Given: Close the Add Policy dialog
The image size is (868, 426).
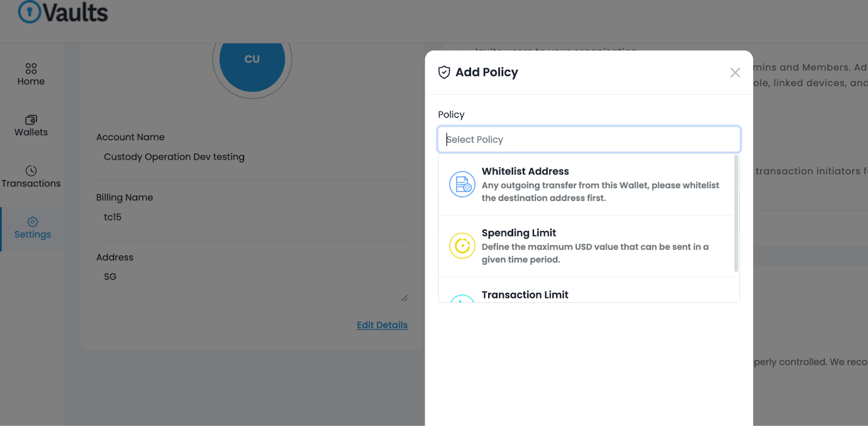Looking at the screenshot, I should (735, 73).
